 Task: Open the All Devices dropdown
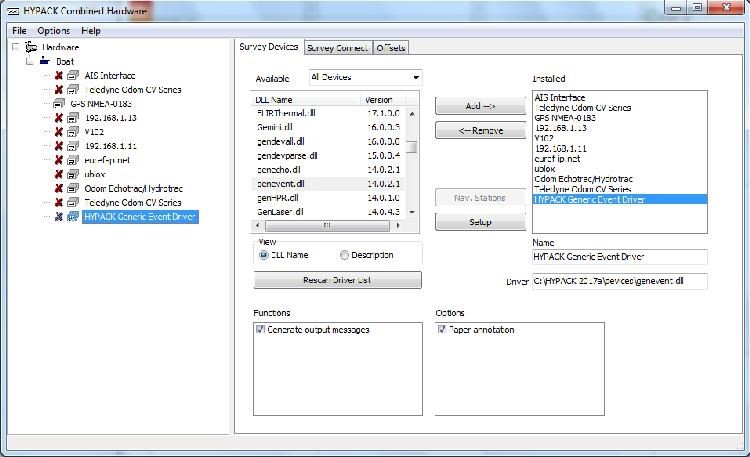pyautogui.click(x=416, y=77)
